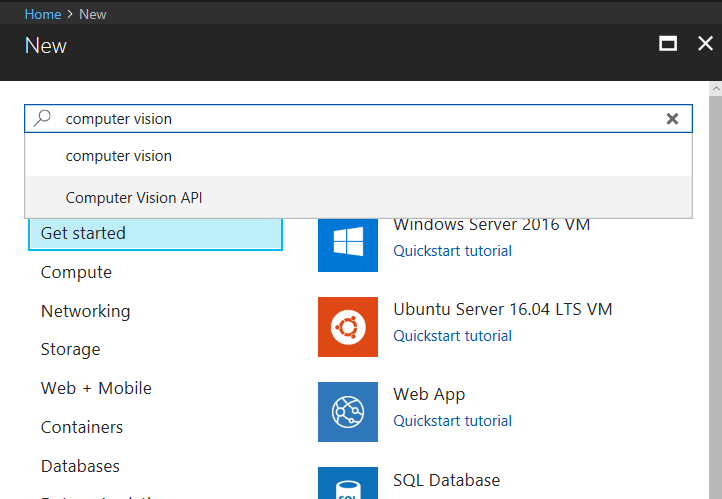Open the Compute category
This screenshot has height=499, width=722.
(76, 272)
